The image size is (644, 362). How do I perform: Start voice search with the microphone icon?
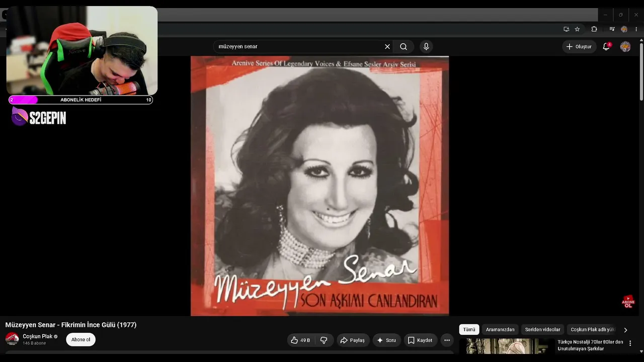[x=426, y=47]
